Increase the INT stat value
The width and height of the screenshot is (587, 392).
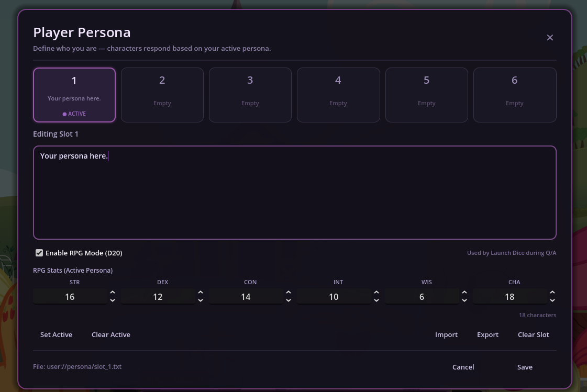[376, 292]
